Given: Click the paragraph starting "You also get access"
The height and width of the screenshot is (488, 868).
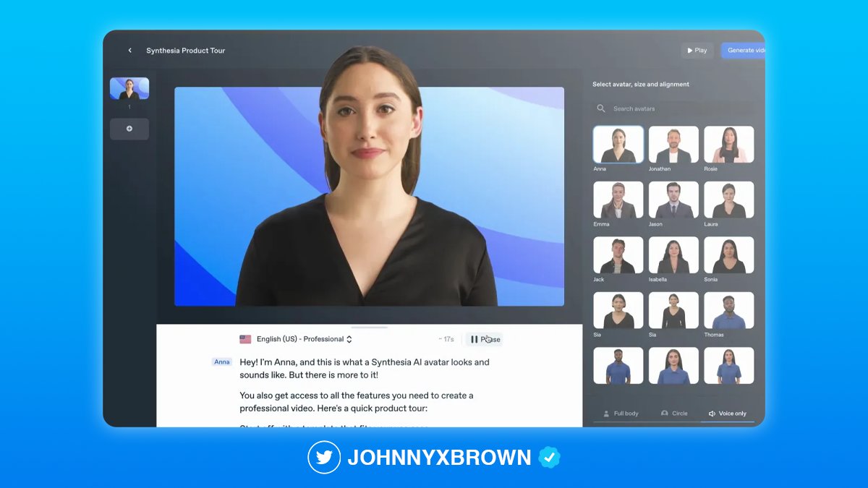Looking at the screenshot, I should (357, 402).
